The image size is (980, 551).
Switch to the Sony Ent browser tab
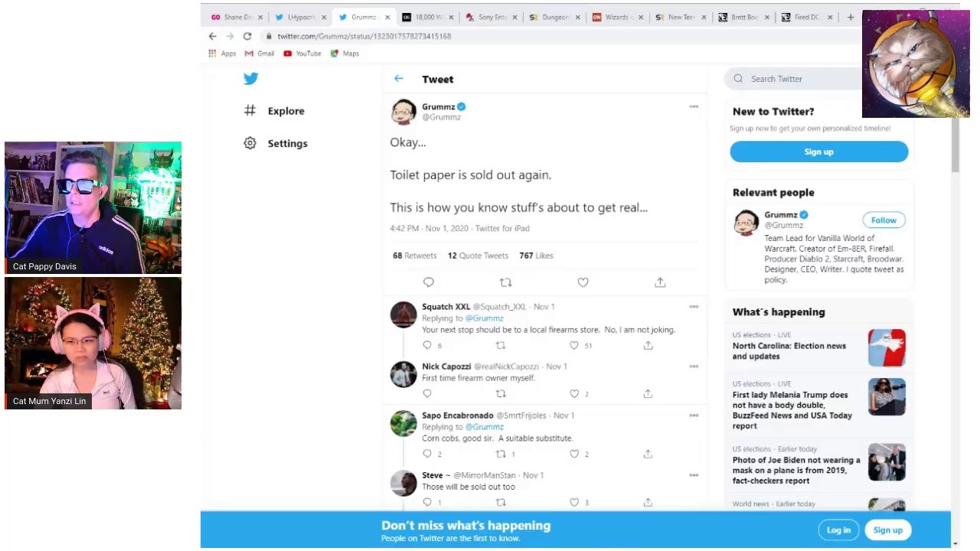[x=490, y=17]
